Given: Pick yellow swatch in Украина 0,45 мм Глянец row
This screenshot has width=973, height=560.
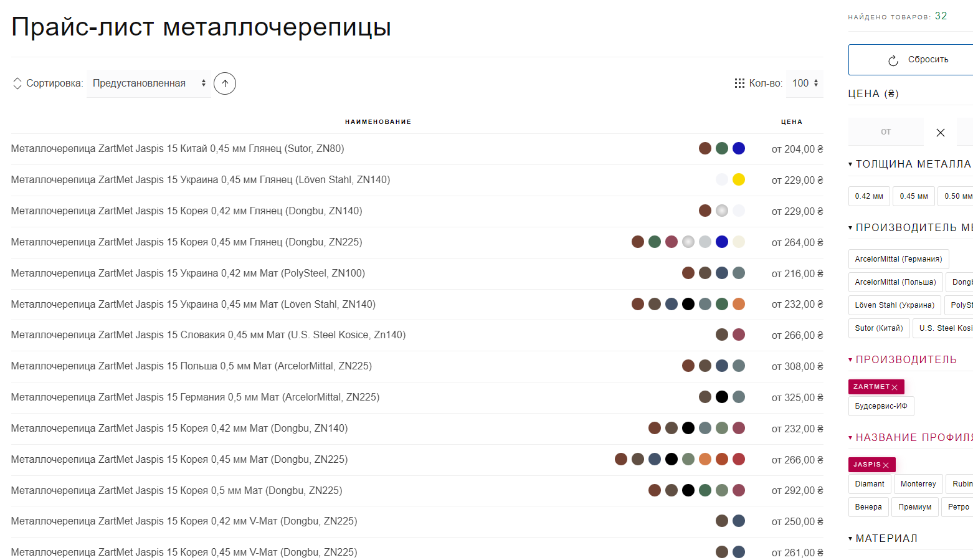Looking at the screenshot, I should point(739,179).
